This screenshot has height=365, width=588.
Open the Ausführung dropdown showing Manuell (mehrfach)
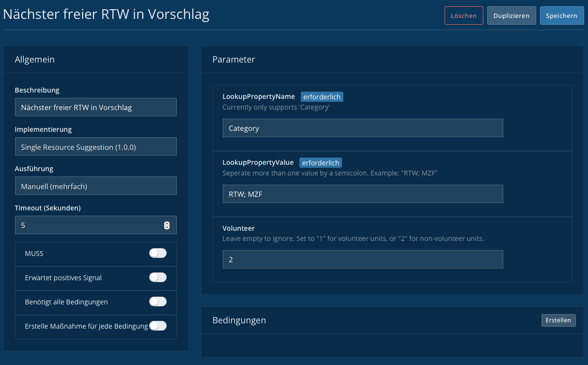[95, 186]
